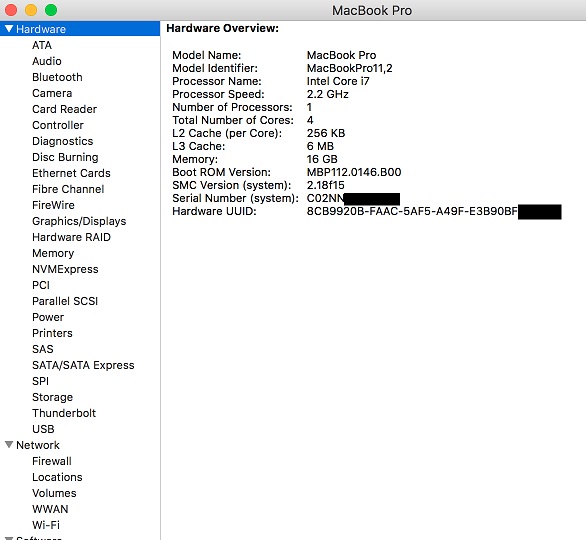This screenshot has width=586, height=540.
Task: Select Parallel SCSI in the list
Action: [65, 301]
